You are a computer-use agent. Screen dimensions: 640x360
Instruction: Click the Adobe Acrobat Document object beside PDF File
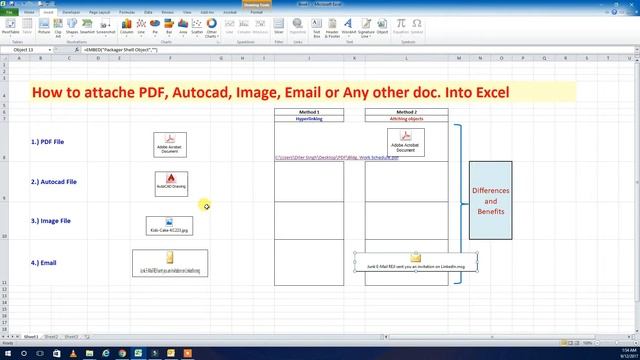[x=170, y=144]
